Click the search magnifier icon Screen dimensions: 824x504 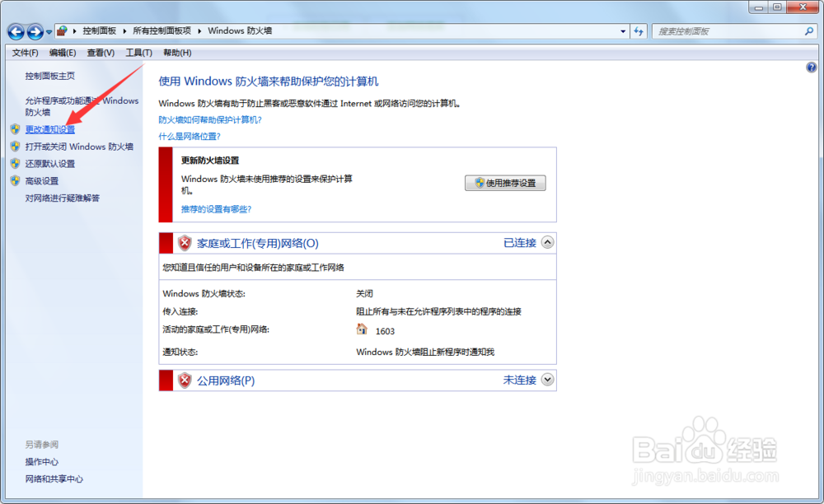tap(809, 31)
